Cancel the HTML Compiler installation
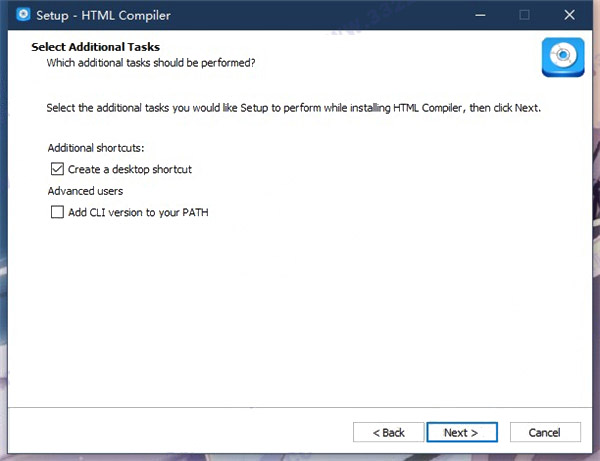The width and height of the screenshot is (600, 461). click(x=545, y=432)
